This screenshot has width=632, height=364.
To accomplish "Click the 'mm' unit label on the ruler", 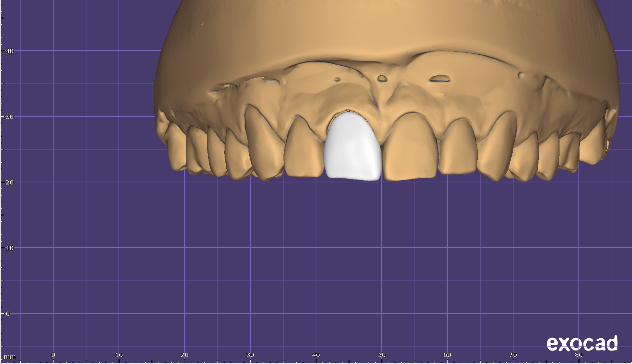I will pos(10,357).
